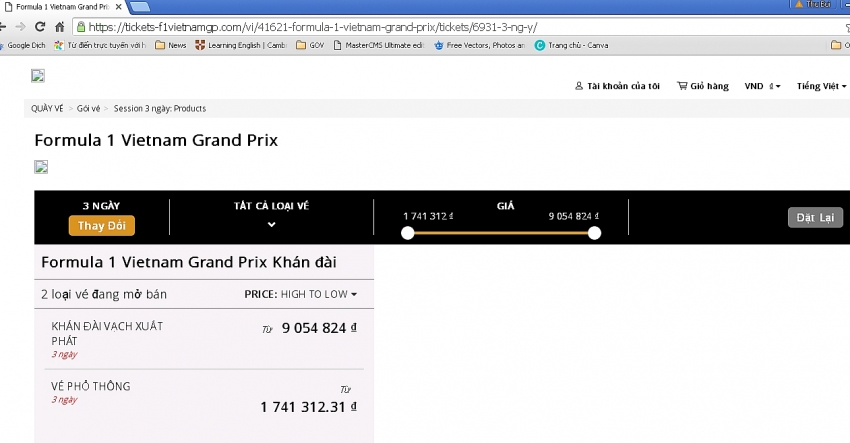The height and width of the screenshot is (443, 850).
Task: Click the Thay Đổi button
Action: click(101, 225)
